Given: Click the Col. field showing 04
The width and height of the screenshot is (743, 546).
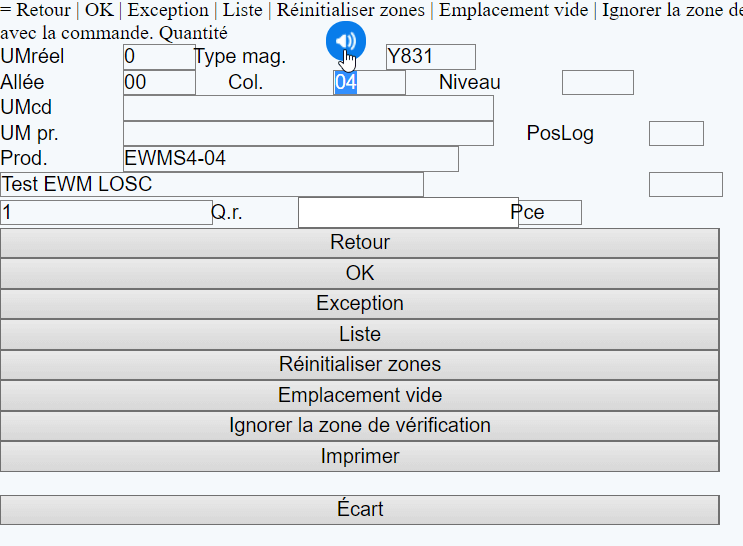Looking at the screenshot, I should click(x=370, y=82).
